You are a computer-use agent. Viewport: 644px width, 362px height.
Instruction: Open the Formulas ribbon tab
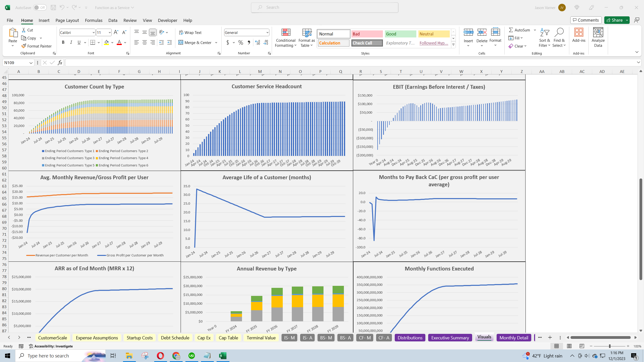click(94, 20)
